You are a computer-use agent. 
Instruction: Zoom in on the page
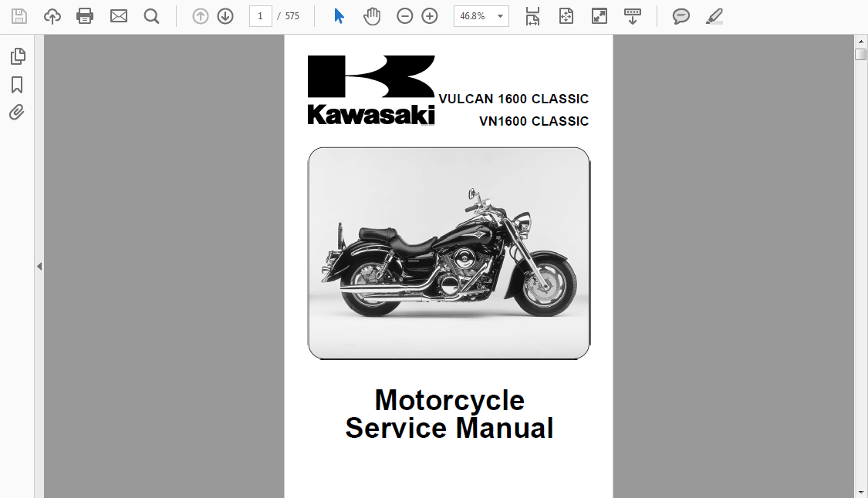(429, 15)
